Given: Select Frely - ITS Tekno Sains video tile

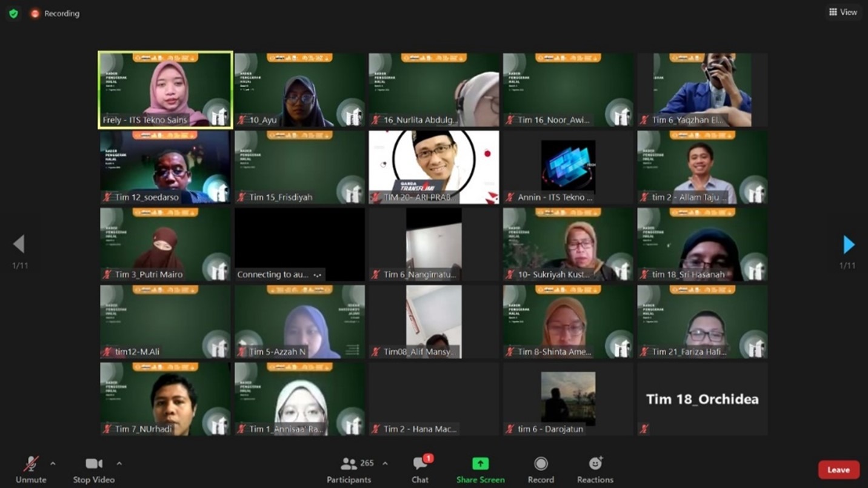Looking at the screenshot, I should click(165, 90).
